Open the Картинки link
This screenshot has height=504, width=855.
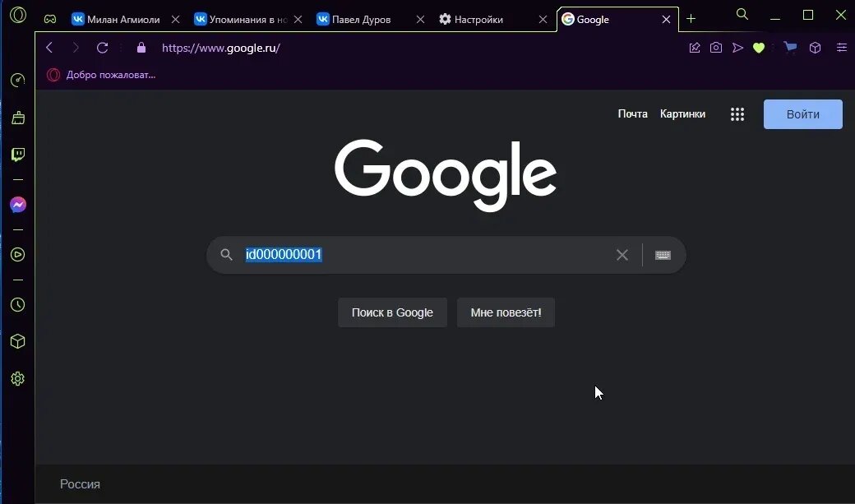pyautogui.click(x=682, y=113)
